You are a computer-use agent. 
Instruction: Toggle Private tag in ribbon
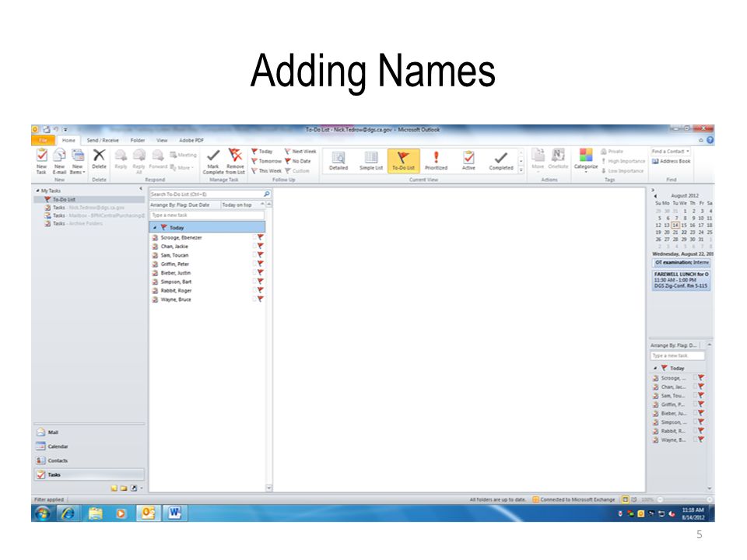612,152
